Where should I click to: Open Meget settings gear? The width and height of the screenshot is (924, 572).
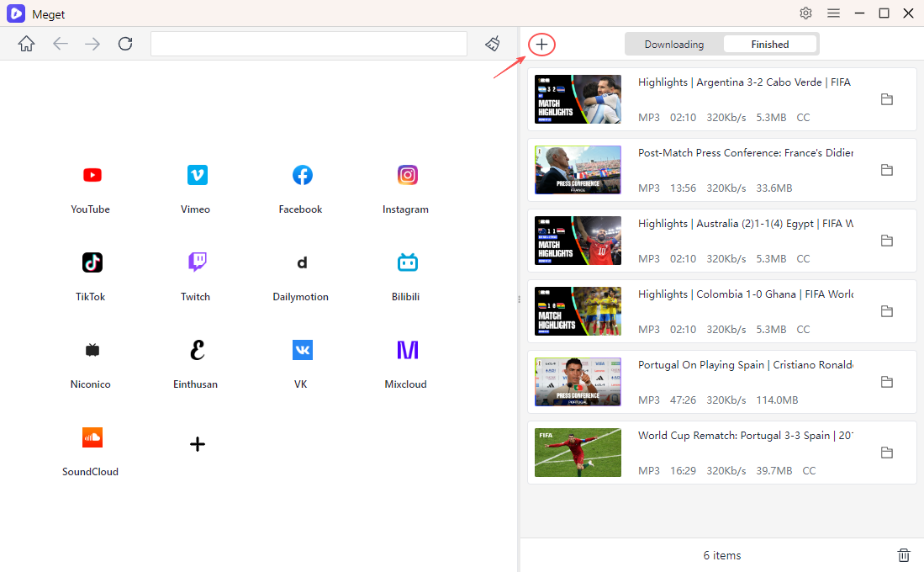tap(805, 13)
